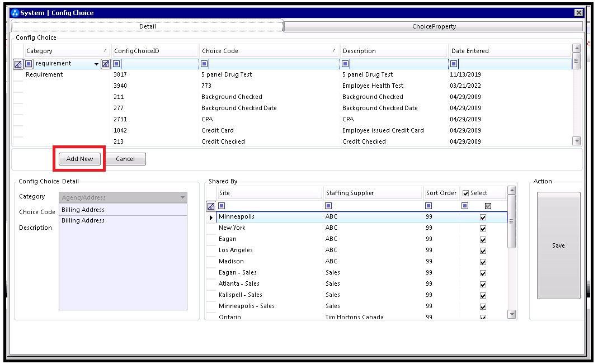The width and height of the screenshot is (598, 364).
Task: Sort by Choice Code column header
Action: coord(269,51)
